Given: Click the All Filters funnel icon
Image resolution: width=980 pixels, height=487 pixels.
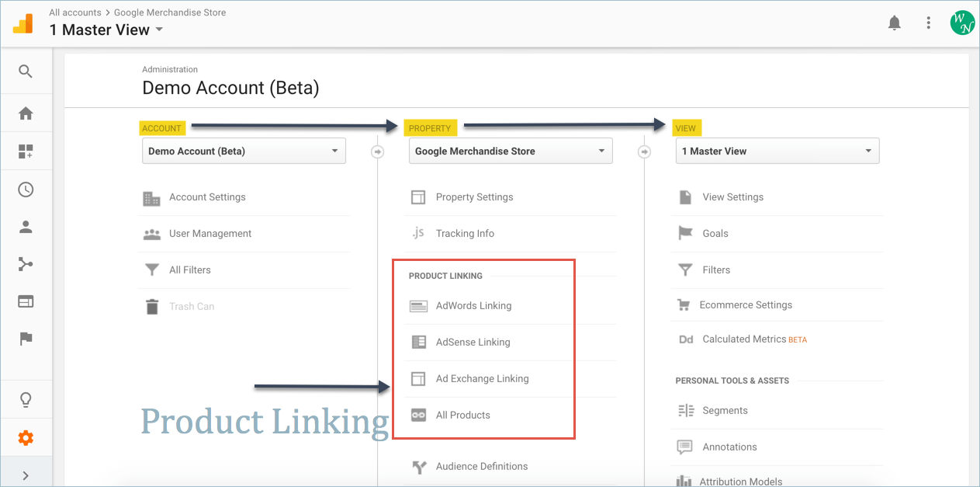Looking at the screenshot, I should [x=152, y=270].
